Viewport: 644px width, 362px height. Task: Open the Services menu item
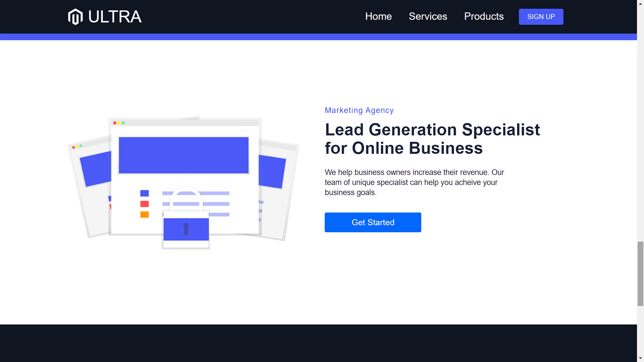428,16
